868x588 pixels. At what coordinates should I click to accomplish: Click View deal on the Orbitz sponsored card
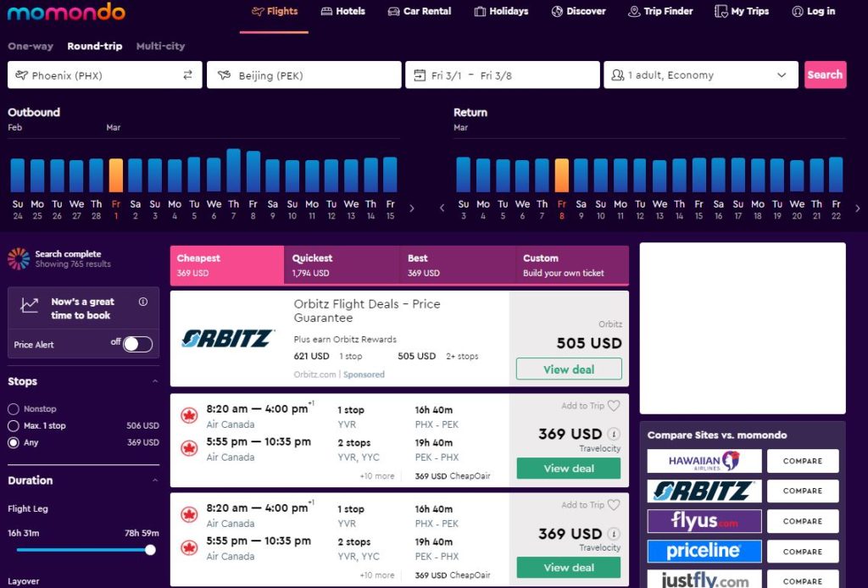tap(568, 369)
